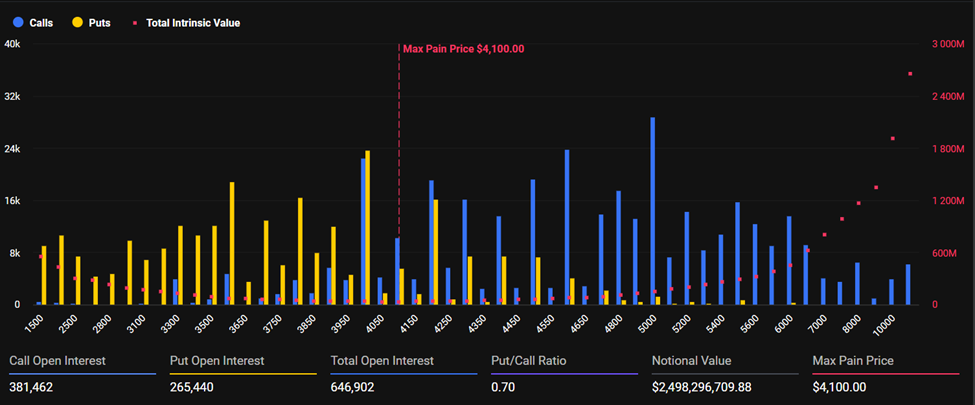This screenshot has height=405, width=975.
Task: Click the dashed red max pain line
Action: point(399,150)
